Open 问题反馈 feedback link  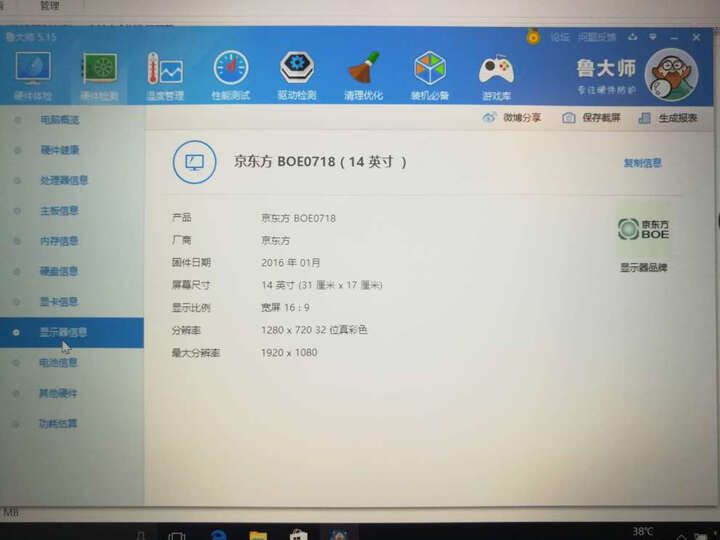coord(596,37)
